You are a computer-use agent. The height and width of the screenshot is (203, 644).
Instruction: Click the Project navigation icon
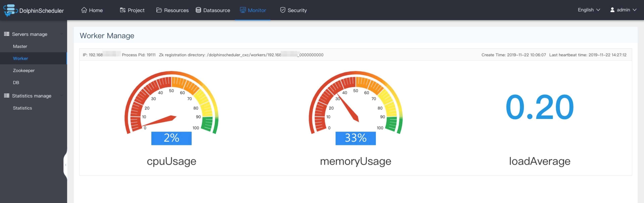(x=122, y=10)
